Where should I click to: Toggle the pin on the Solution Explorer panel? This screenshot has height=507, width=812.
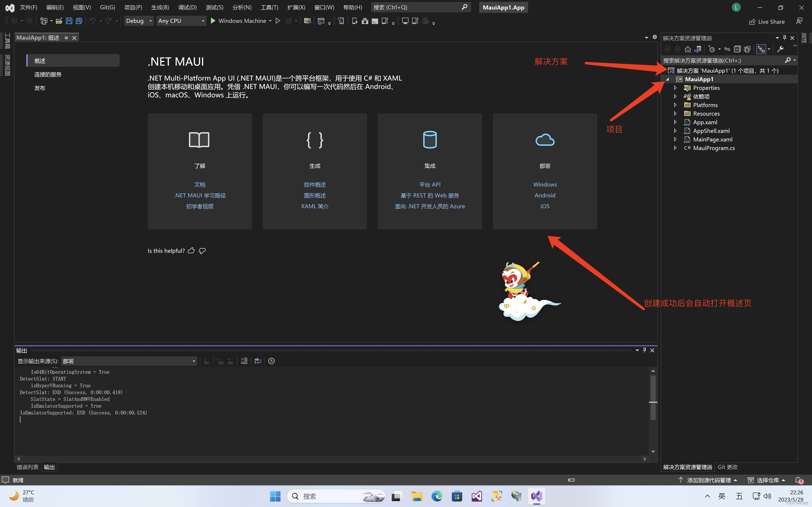(784, 38)
